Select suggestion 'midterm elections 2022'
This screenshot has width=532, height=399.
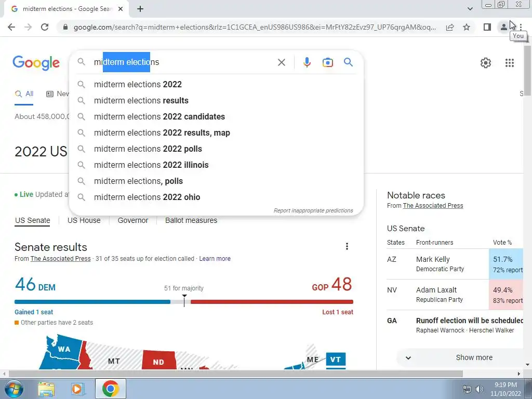(x=216, y=85)
